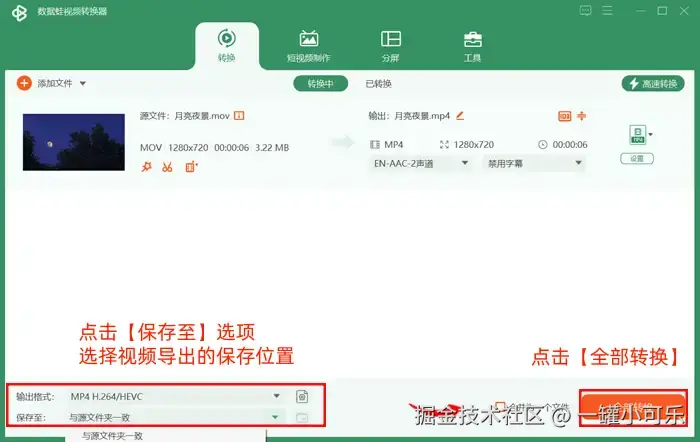Screen dimensions: 700x442
Task: Click the output filename 月亮夜景.mp4
Action: pos(422,116)
